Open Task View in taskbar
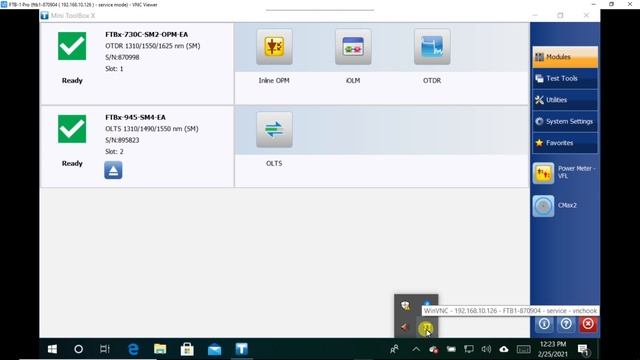Viewport: 640px width, 360px height. pos(105,349)
